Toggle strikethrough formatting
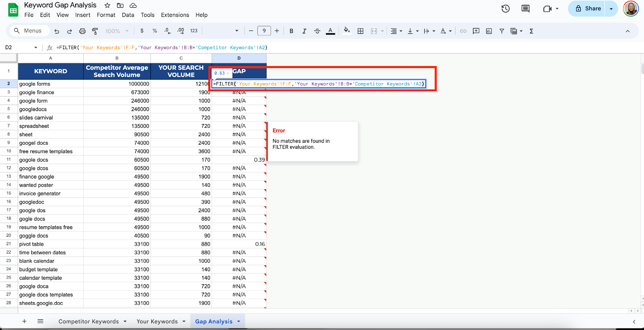Image resolution: width=644 pixels, height=330 pixels. point(317,31)
